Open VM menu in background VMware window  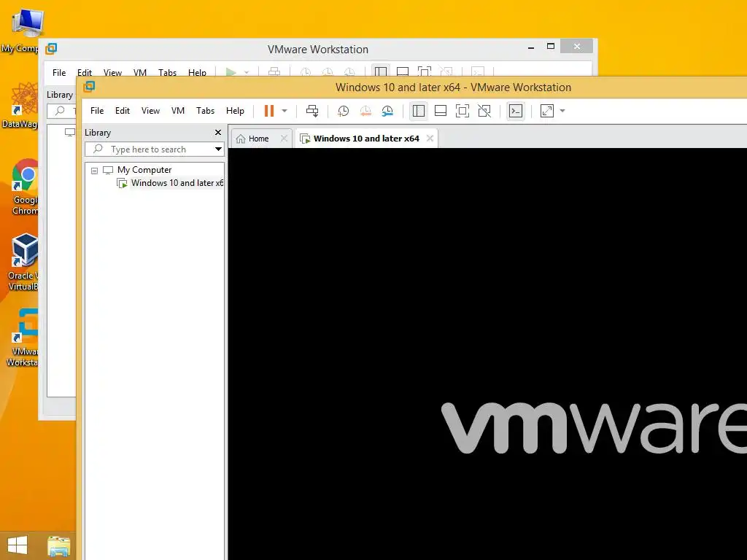[x=140, y=72]
